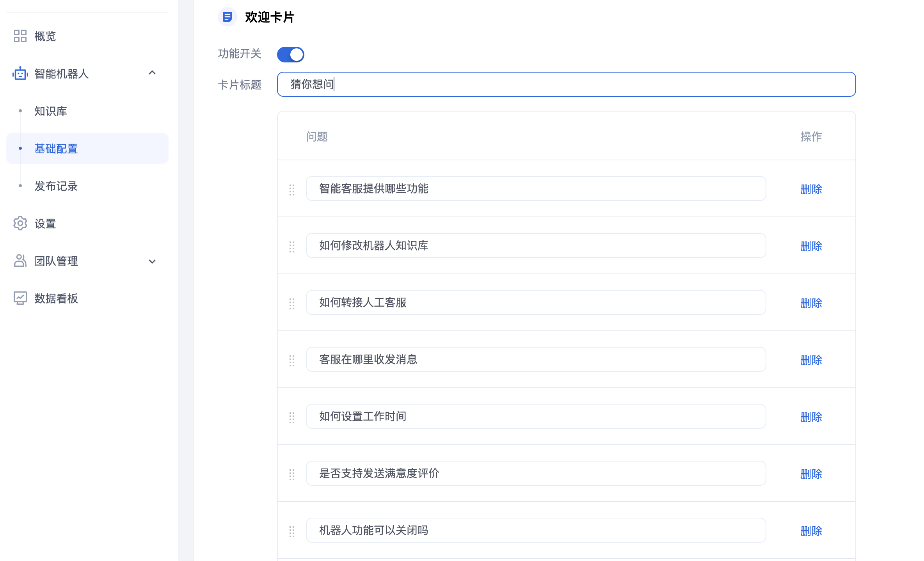924x561 pixels.
Task: Select the 基础配置 menu item
Action: coord(56,149)
